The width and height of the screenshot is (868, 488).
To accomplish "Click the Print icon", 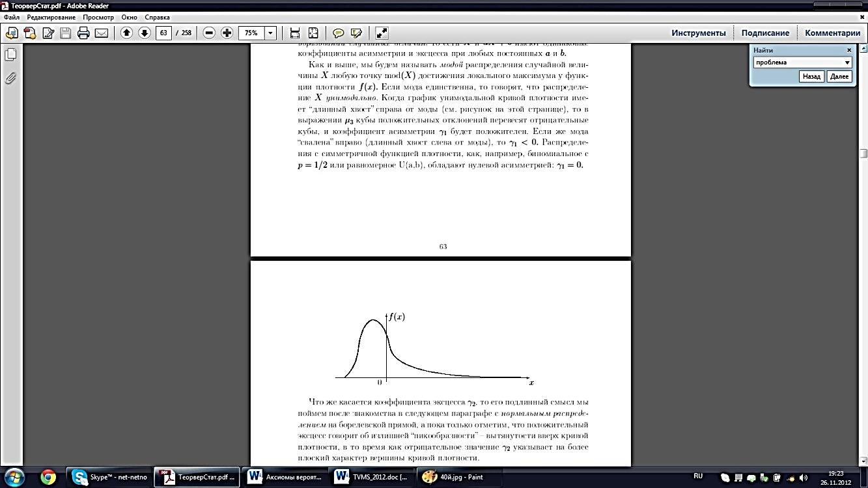I will pyautogui.click(x=83, y=33).
